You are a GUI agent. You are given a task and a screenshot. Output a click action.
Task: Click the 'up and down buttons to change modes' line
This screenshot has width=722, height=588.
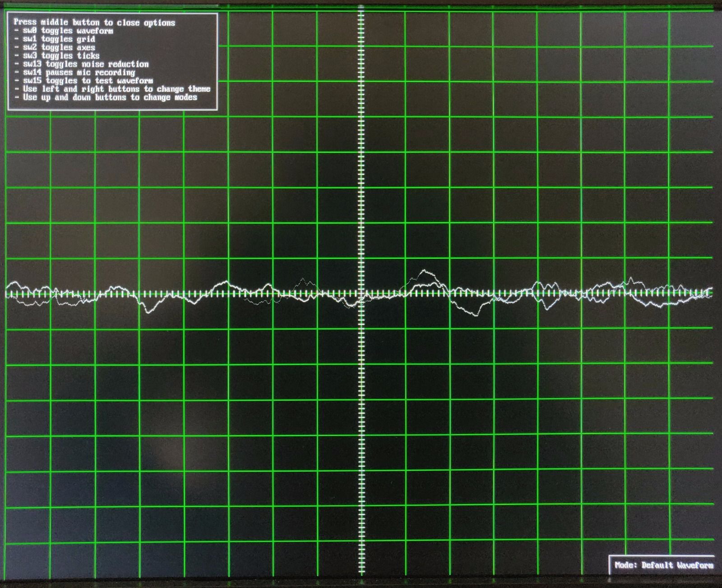(x=106, y=97)
